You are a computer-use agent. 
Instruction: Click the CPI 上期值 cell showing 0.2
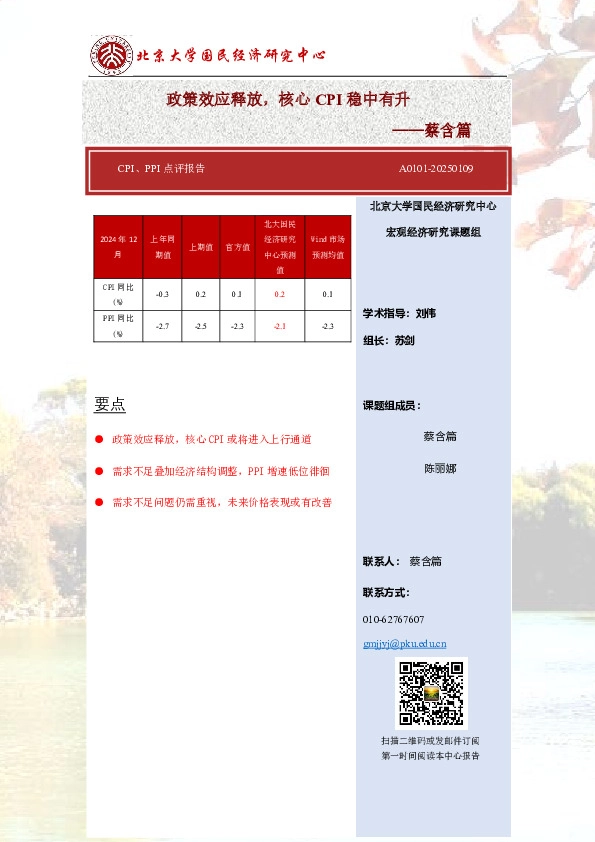click(201, 294)
